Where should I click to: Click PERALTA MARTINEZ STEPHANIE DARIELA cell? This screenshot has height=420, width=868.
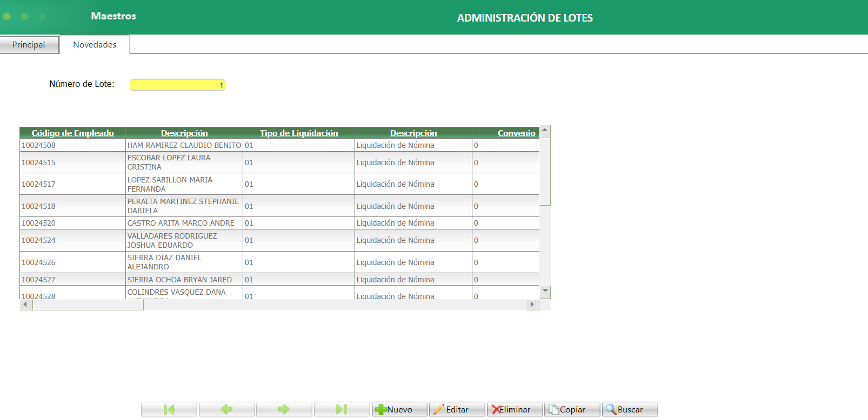184,206
